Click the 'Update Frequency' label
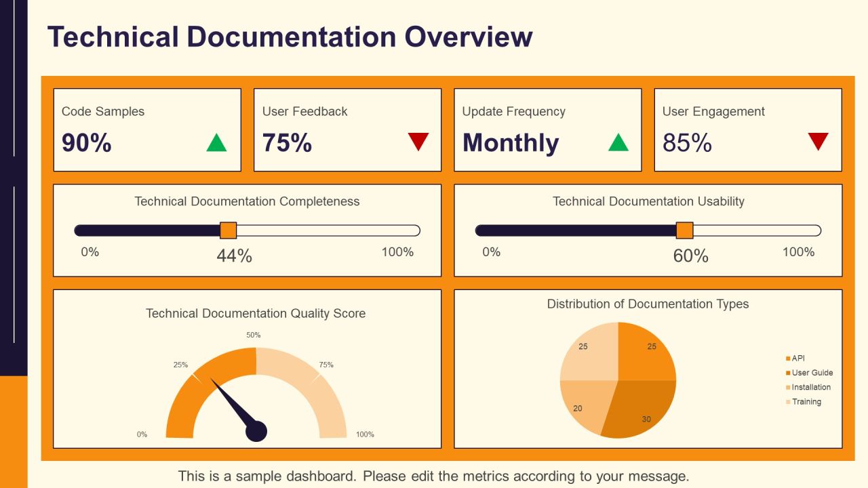868x488 pixels. [513, 112]
